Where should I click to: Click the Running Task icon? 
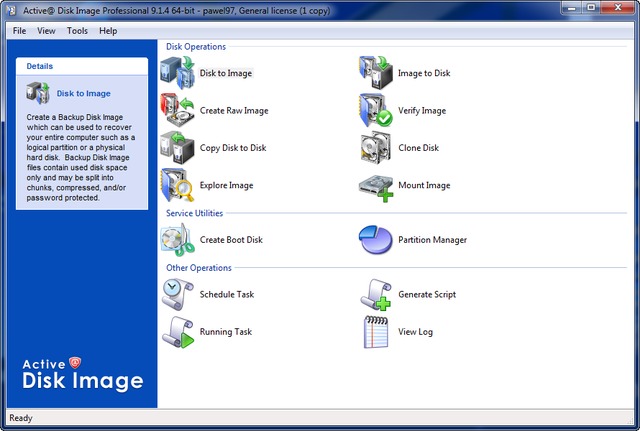coord(176,332)
